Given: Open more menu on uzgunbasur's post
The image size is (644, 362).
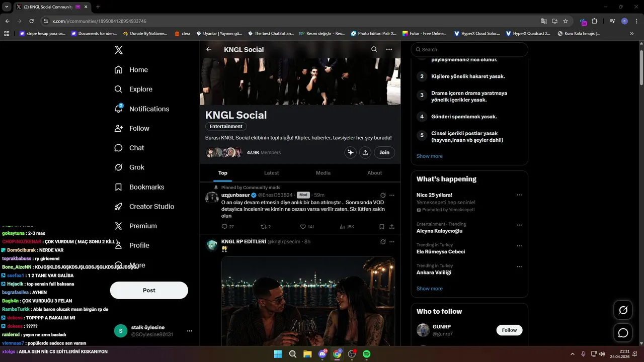Looking at the screenshot, I should 392,195.
